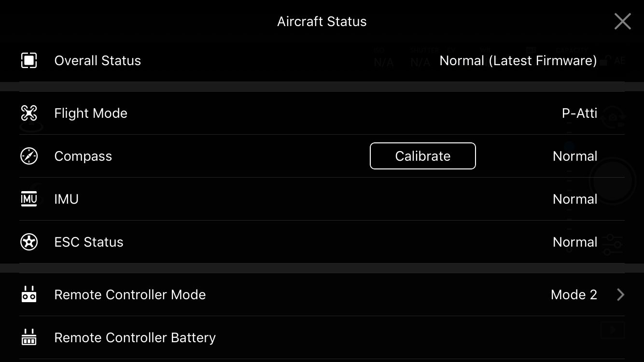Tap Normal (Latest Firmware) status text
The width and height of the screenshot is (644, 362).
tap(518, 60)
